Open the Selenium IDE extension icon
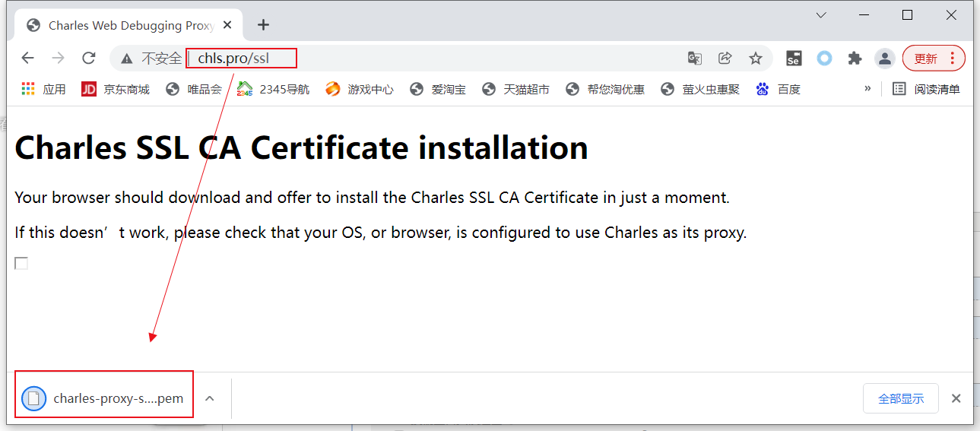The image size is (980, 431). click(793, 59)
